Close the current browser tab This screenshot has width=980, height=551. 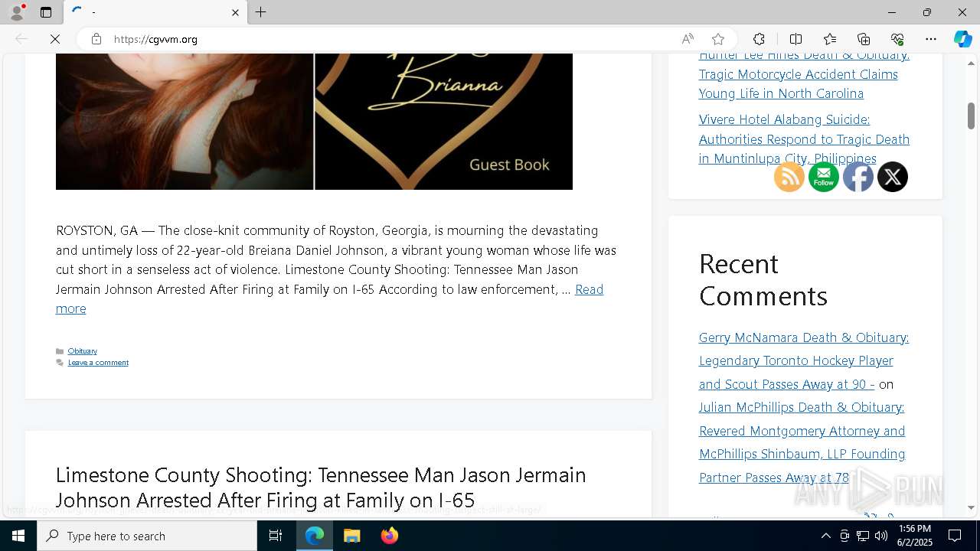coord(235,12)
